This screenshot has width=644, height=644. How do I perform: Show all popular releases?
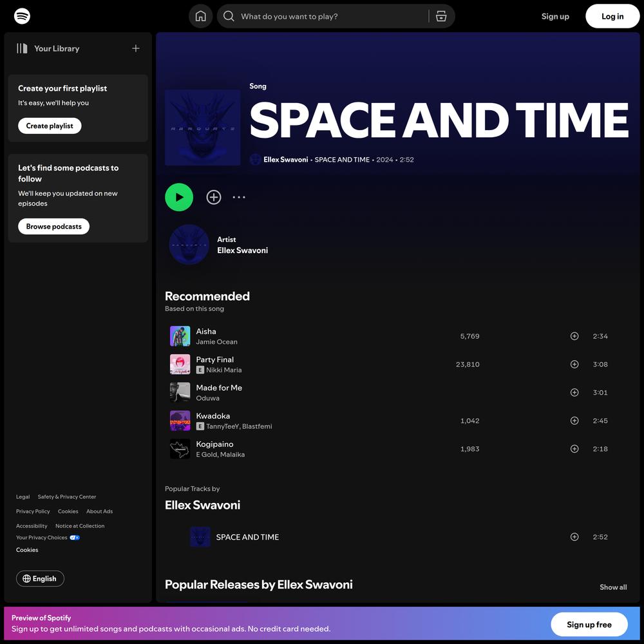click(x=613, y=587)
